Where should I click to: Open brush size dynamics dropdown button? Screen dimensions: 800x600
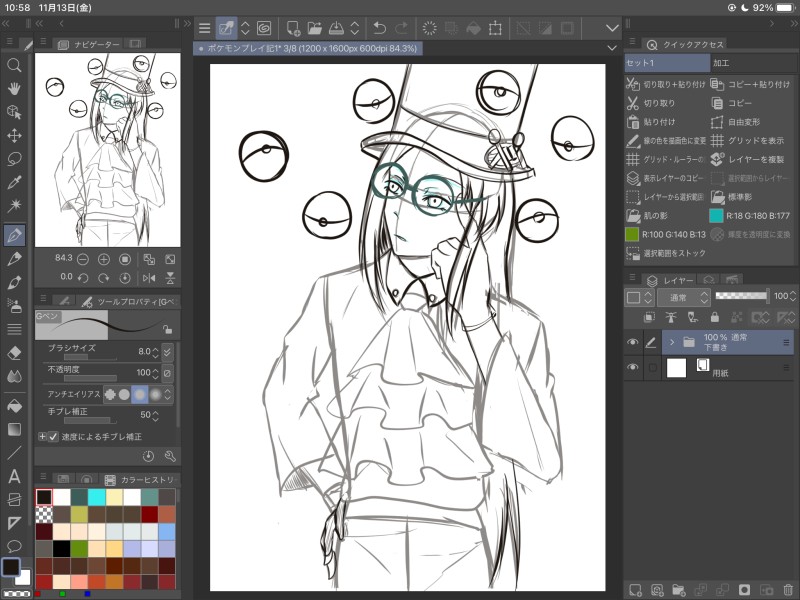(x=167, y=352)
